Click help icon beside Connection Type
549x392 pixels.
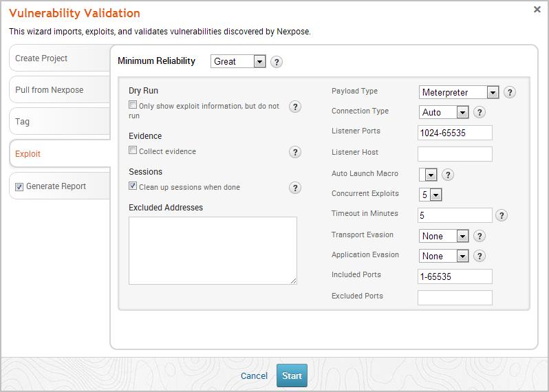pyautogui.click(x=480, y=112)
